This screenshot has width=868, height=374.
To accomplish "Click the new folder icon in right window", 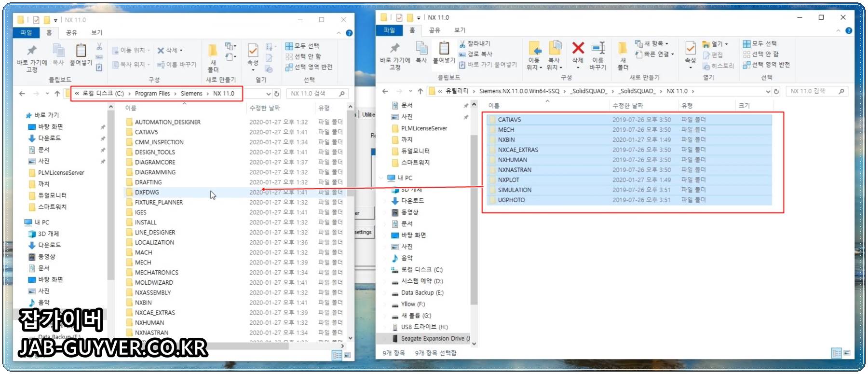I will pos(623,48).
